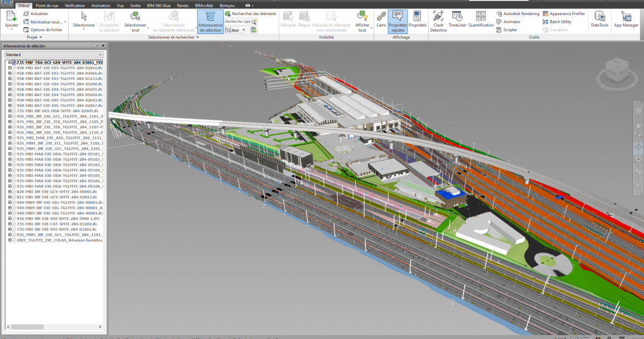
Task: Click the selection tree horizontal scrollbar thumb
Action: [27, 327]
